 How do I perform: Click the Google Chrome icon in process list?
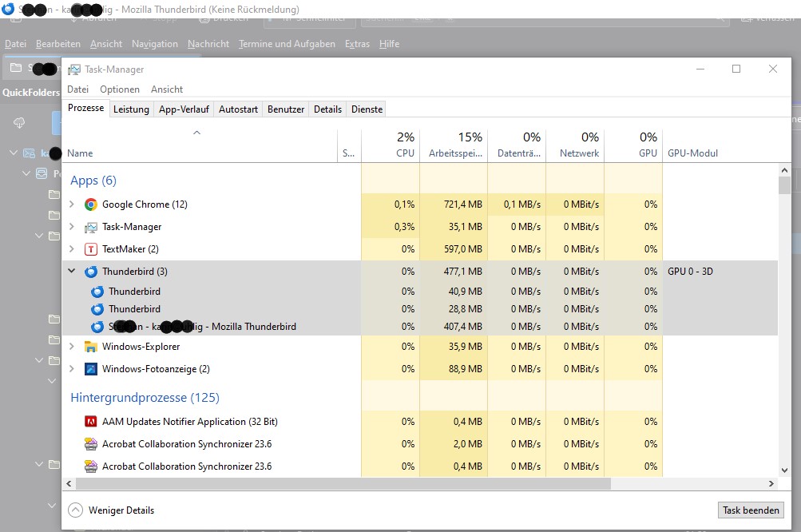pyautogui.click(x=91, y=204)
